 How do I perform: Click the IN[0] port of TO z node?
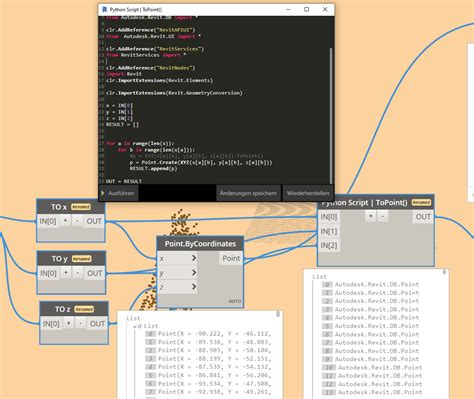click(x=51, y=324)
